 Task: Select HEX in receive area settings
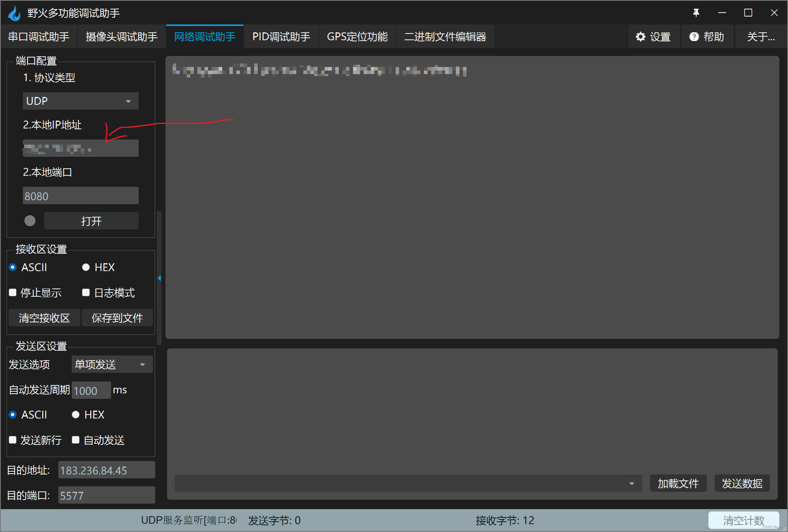(x=98, y=267)
